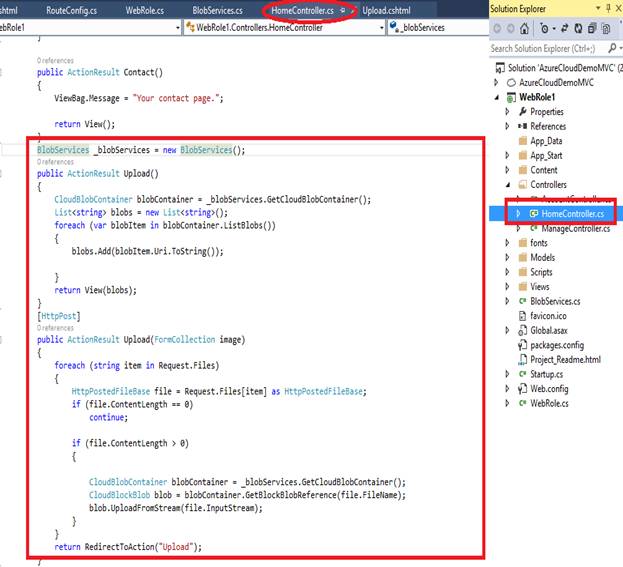Switch to WebRole.cs editor tab

[145, 10]
